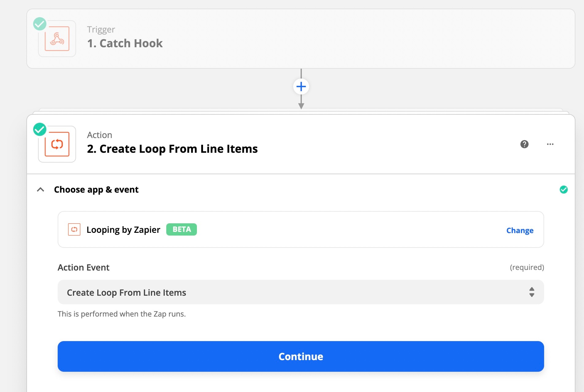Screen dimensions: 584x392
Task: Click the small Looping by Zapier app icon
Action: pos(74,229)
